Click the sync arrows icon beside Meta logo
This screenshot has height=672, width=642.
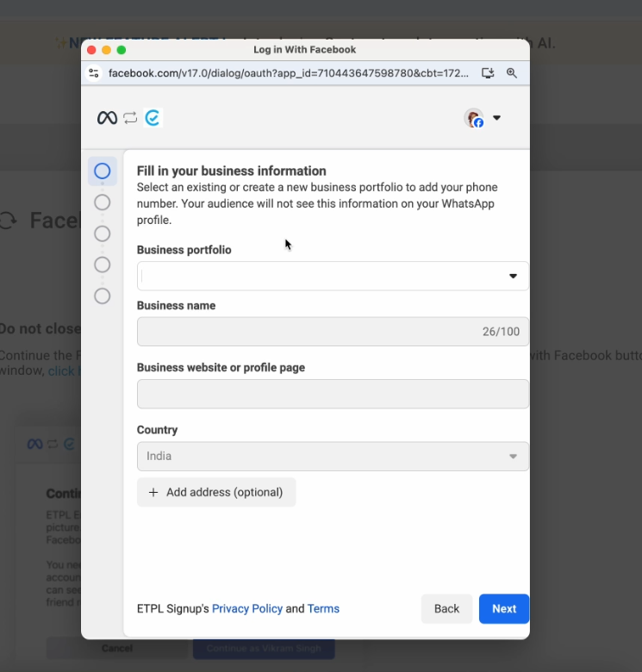tap(130, 117)
